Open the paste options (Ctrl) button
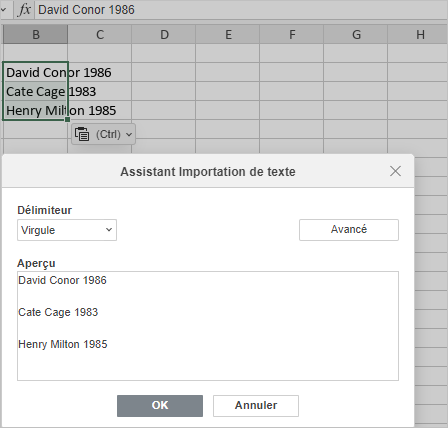 103,134
